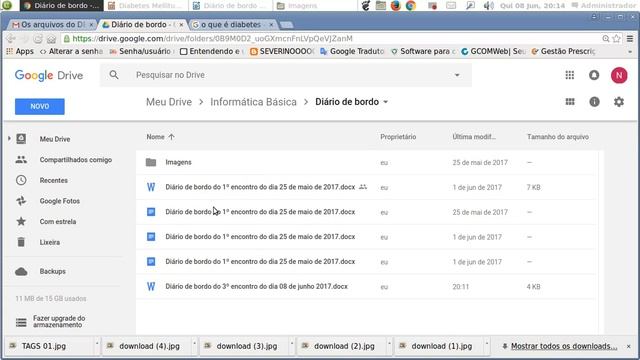Click the NOVO button
The image size is (640, 360).
click(40, 107)
